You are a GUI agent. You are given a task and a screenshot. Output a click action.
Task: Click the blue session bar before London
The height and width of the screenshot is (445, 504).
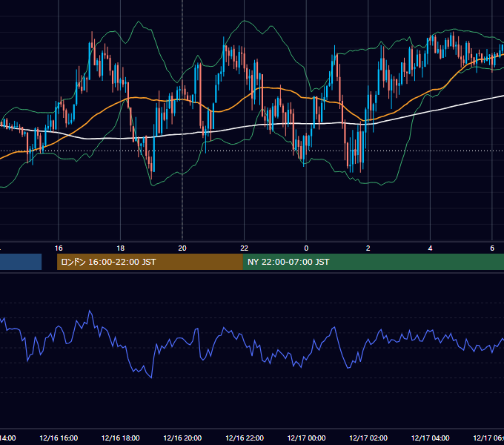coord(21,262)
